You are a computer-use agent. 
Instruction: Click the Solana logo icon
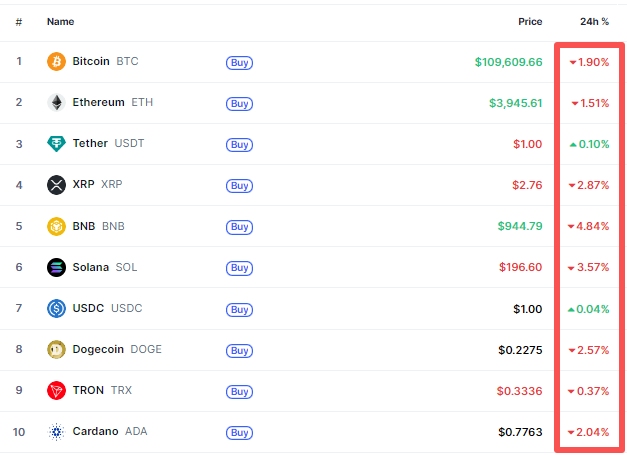(56, 267)
